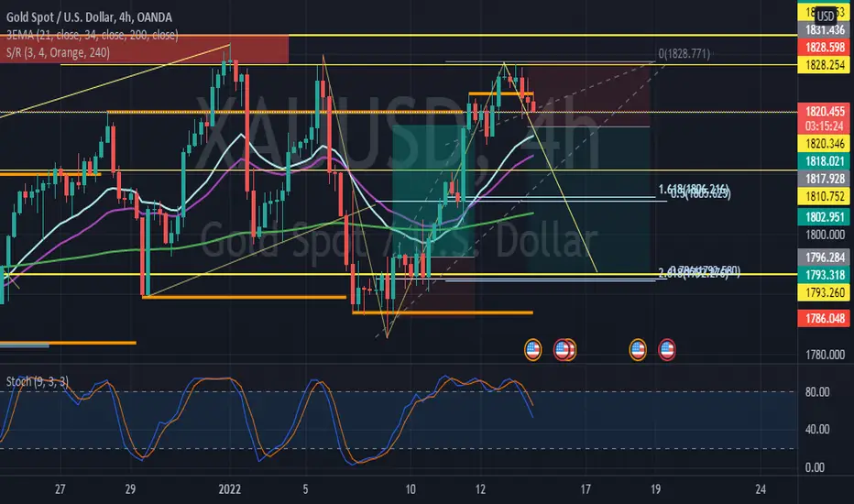Image resolution: width=854 pixels, height=504 pixels.
Task: Select the red resistance zone rectangle at top
Action: (145, 49)
